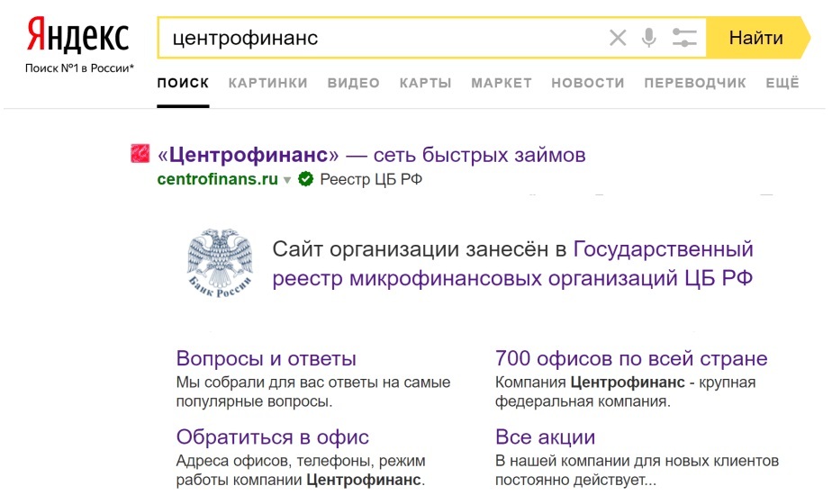
Task: Switch to the ВИДЕО tab
Action: [353, 83]
